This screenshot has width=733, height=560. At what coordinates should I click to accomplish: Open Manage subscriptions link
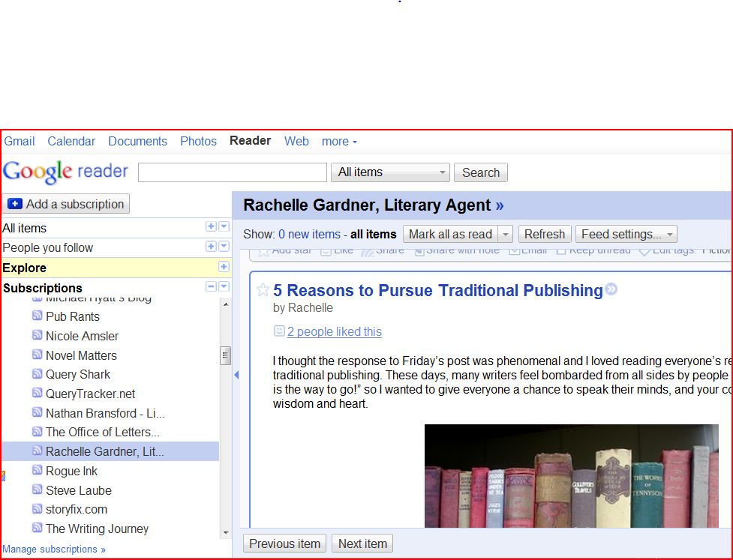[54, 549]
